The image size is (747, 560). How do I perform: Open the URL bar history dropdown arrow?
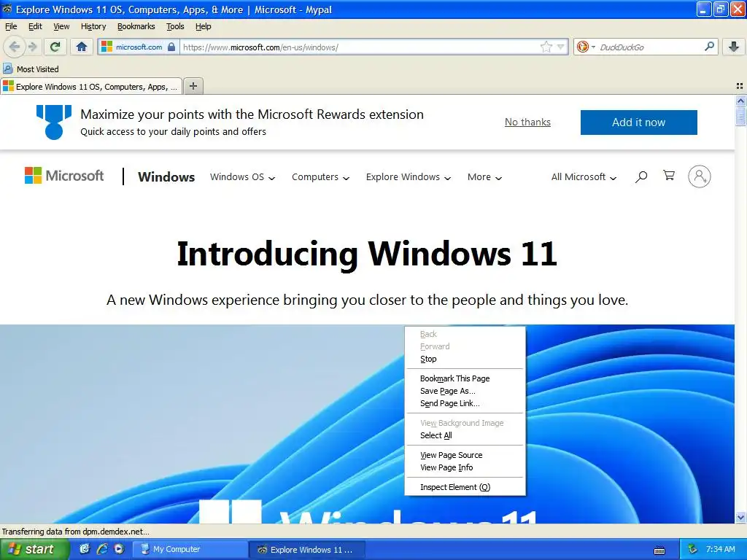561,47
